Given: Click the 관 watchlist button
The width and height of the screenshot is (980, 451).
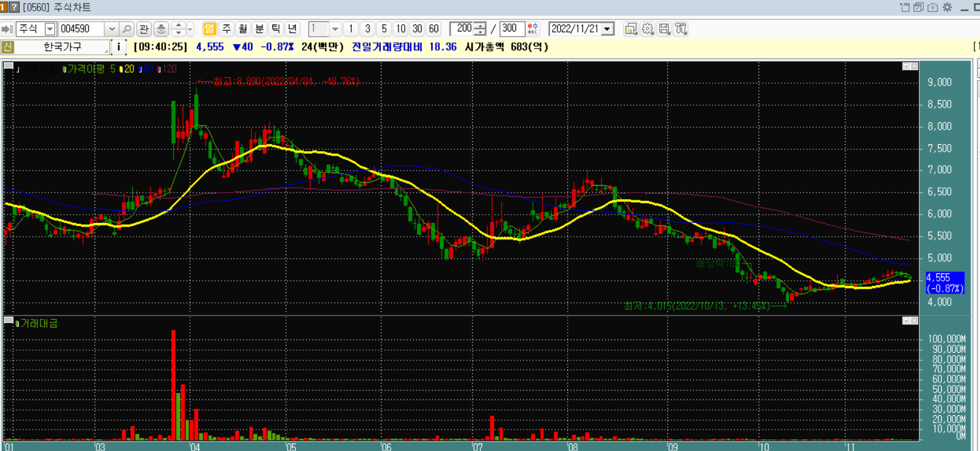Looking at the screenshot, I should pyautogui.click(x=144, y=29).
